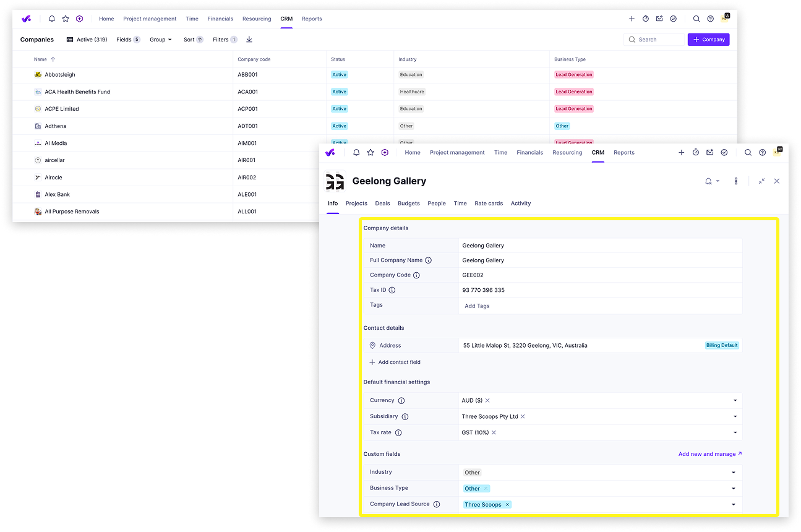The height and width of the screenshot is (532, 801).
Task: Close the Geelong Gallery panel
Action: tap(777, 181)
